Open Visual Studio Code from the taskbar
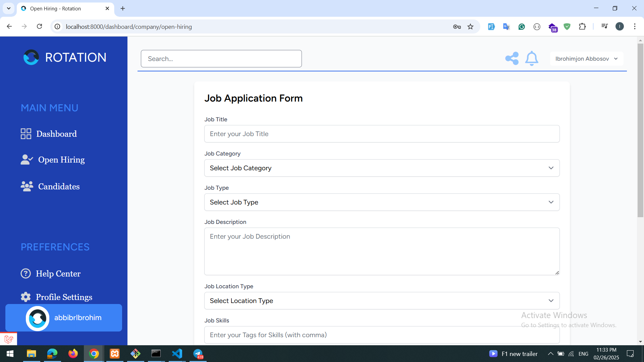The height and width of the screenshot is (362, 644). coord(177,354)
